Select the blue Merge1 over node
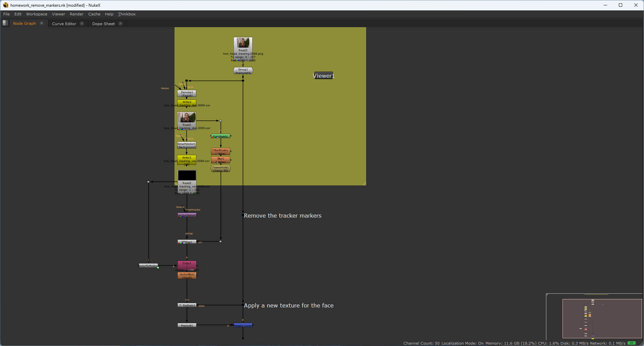This screenshot has width=644, height=346. (243, 325)
